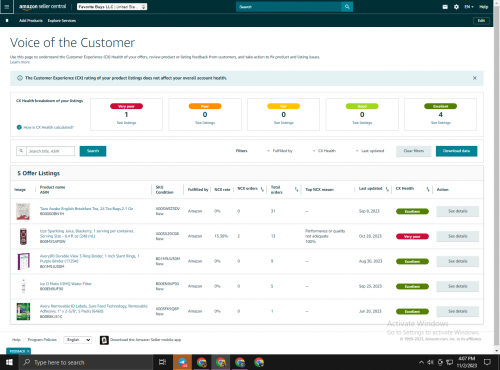Open the mail messages icon
The image size is (500, 370).
coord(445,7)
